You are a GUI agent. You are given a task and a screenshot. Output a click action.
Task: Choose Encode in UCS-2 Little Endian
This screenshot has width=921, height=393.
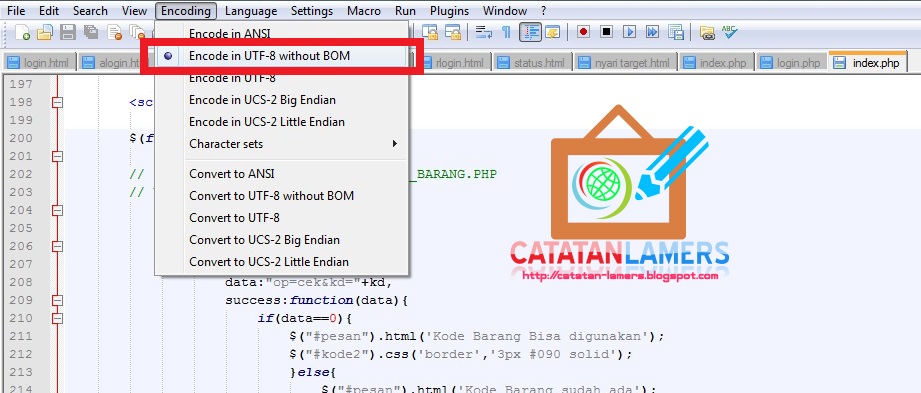point(281,122)
